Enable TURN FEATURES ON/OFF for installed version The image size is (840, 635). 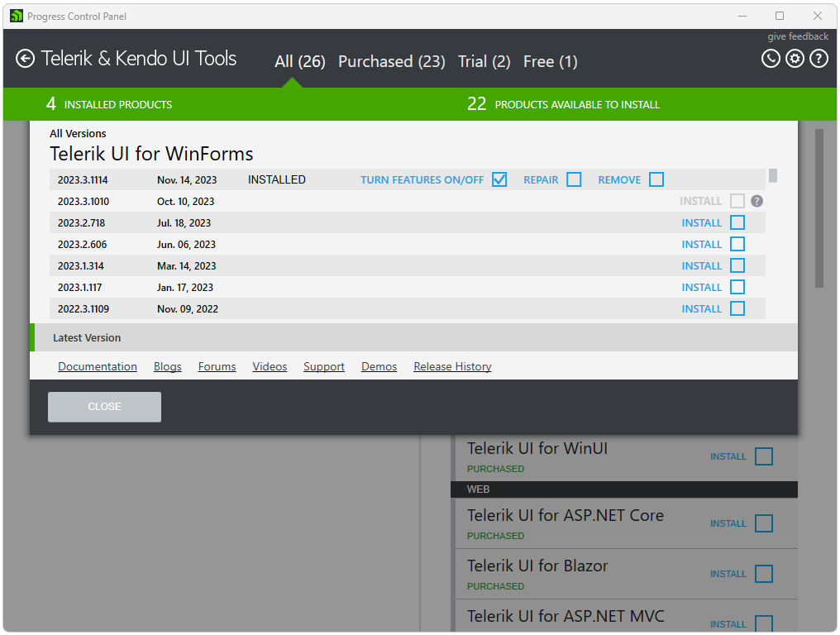(499, 179)
